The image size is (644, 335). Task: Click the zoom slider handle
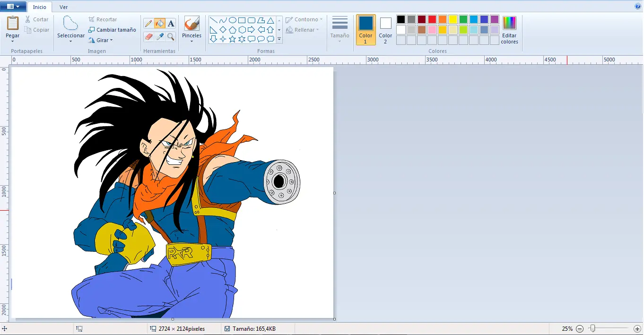592,328
